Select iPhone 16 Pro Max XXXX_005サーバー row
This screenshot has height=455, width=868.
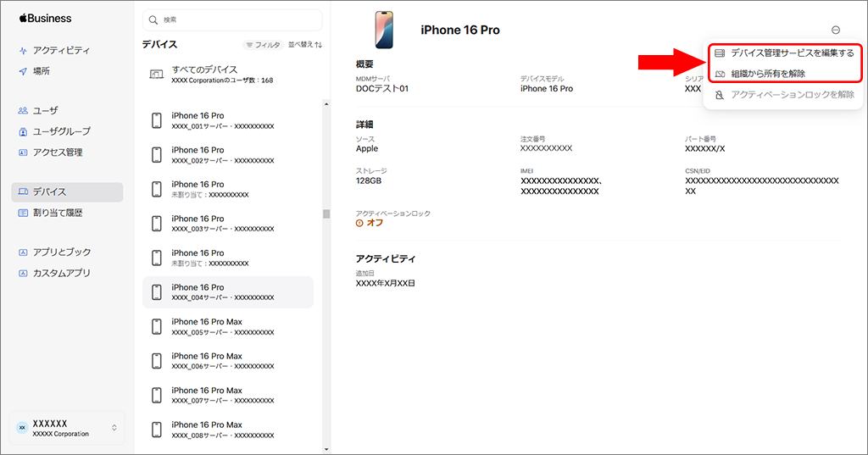pyautogui.click(x=228, y=326)
